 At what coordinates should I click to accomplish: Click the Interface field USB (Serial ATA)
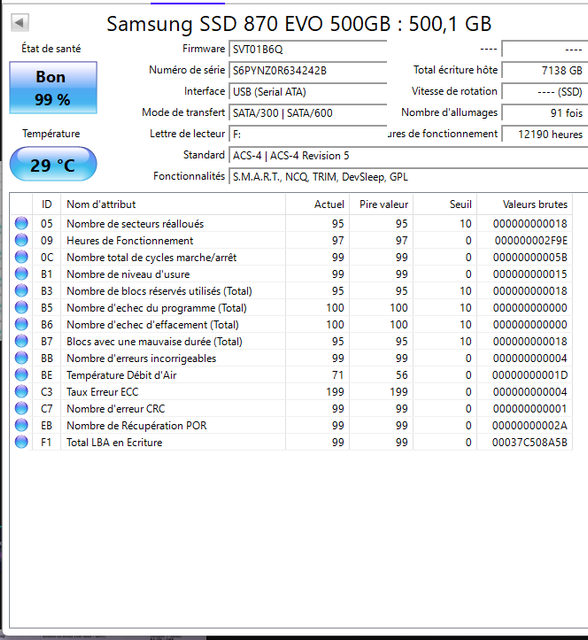tap(308, 92)
